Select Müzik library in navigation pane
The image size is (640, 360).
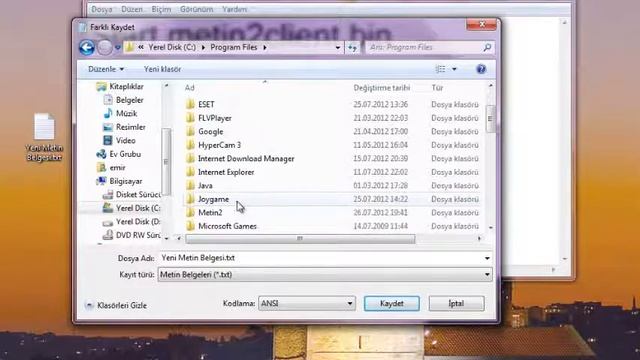tap(126, 113)
